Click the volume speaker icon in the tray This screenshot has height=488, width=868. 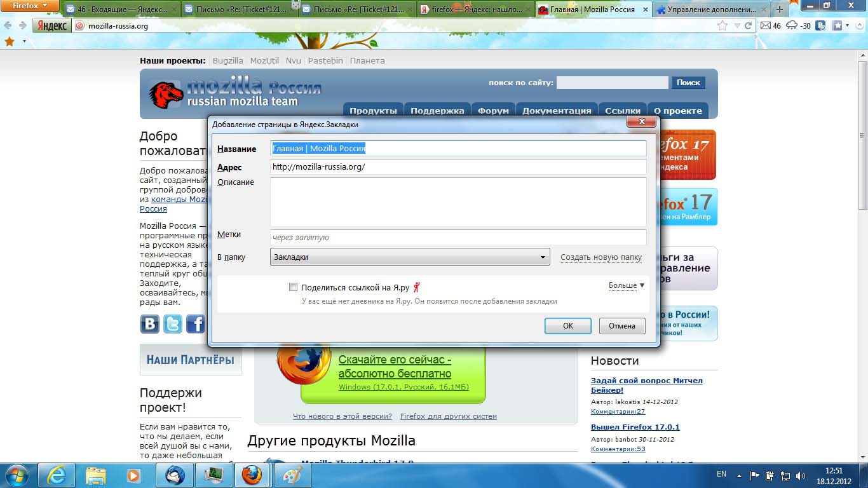(x=802, y=475)
